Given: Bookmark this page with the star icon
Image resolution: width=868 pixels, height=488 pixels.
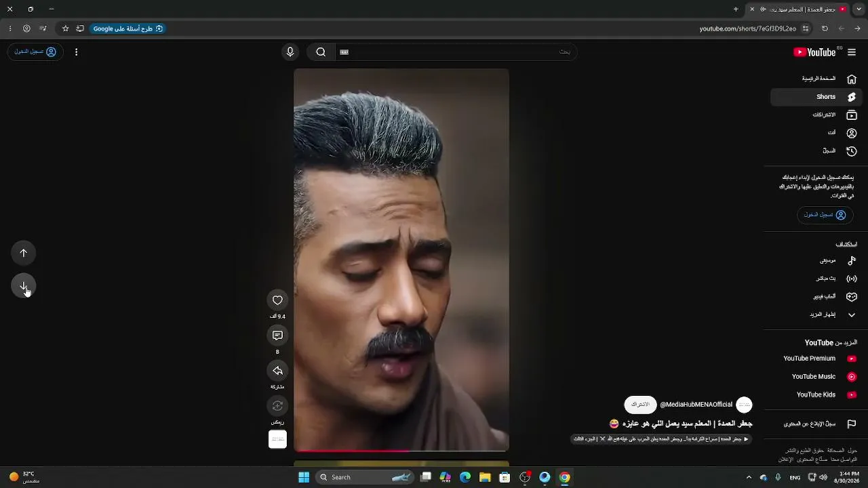Looking at the screenshot, I should click(65, 28).
